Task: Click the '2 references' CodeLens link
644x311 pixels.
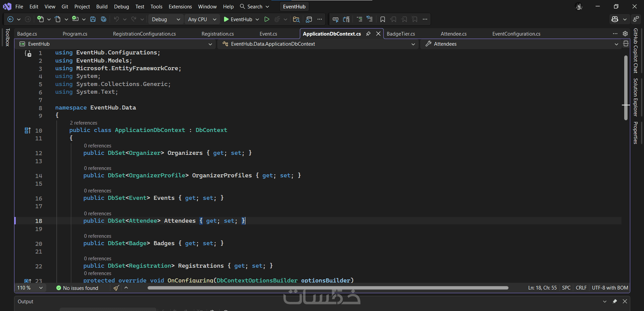Action: coord(84,123)
